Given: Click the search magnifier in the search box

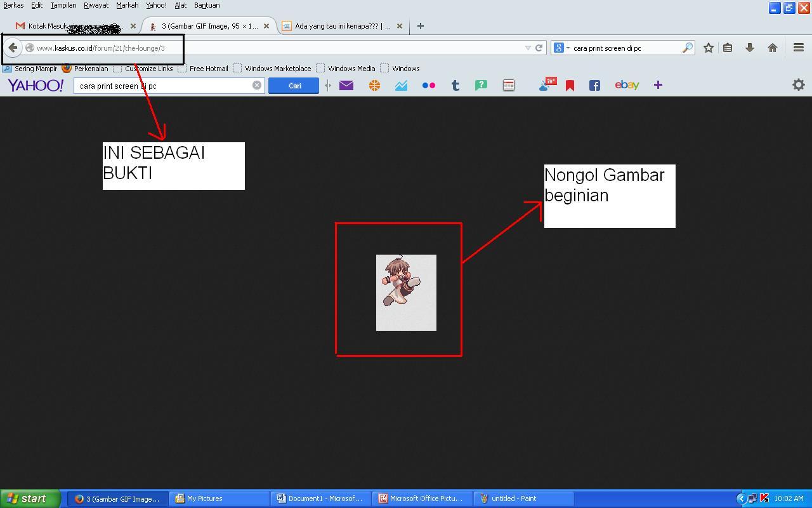Looking at the screenshot, I should pos(687,48).
